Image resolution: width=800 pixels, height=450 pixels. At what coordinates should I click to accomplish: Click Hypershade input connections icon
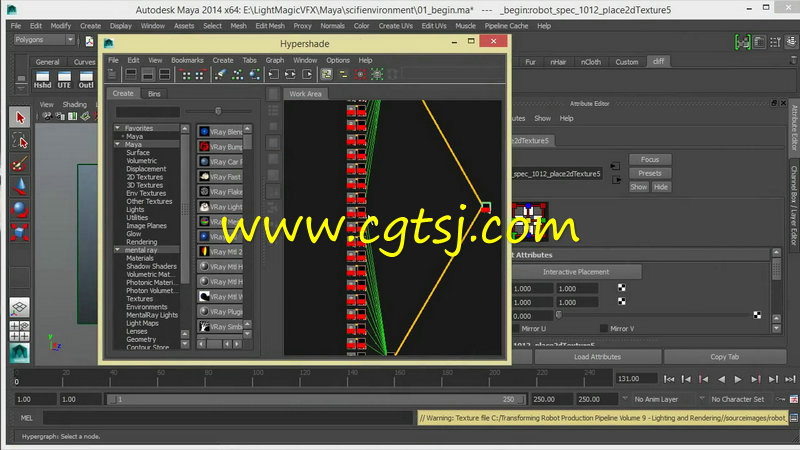274,74
